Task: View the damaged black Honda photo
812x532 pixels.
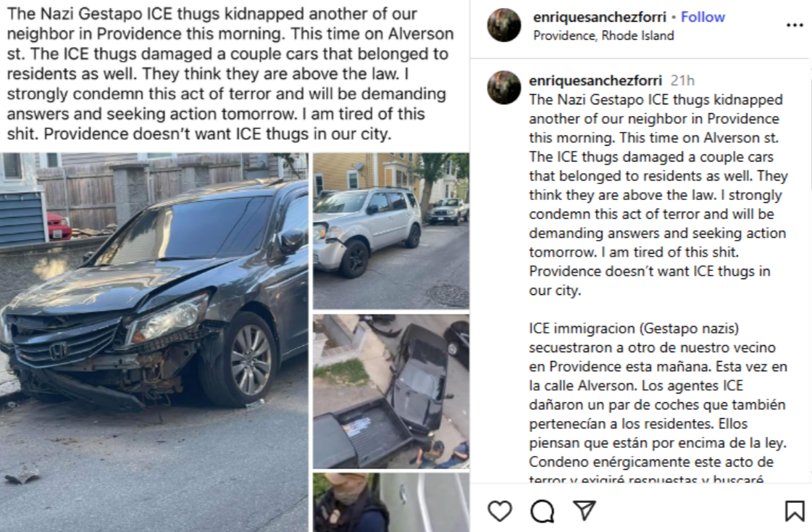Action: pyautogui.click(x=154, y=342)
